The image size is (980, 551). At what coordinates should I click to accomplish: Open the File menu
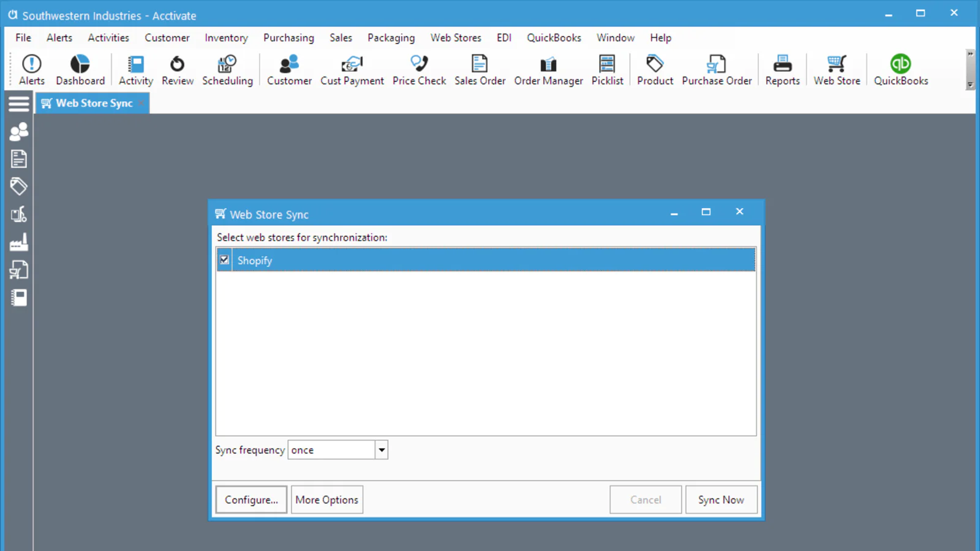(x=23, y=37)
